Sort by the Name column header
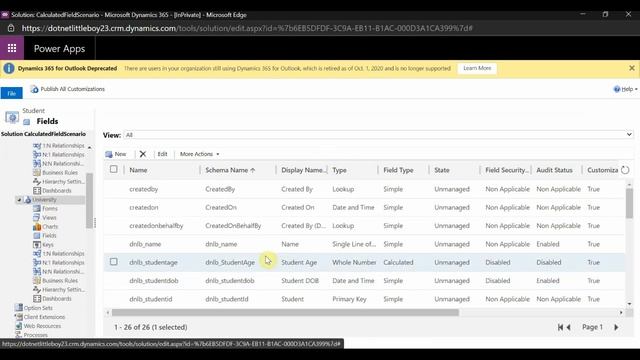 click(138, 170)
